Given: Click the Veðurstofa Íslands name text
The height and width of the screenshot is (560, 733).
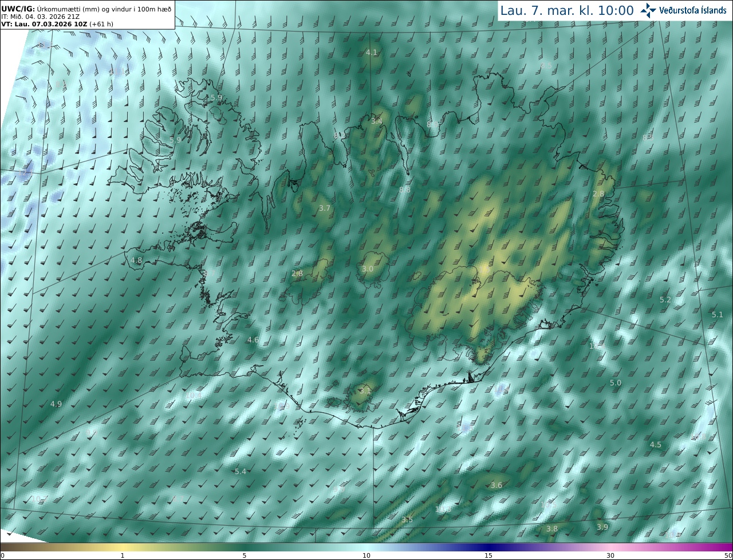Looking at the screenshot, I should coord(692,10).
